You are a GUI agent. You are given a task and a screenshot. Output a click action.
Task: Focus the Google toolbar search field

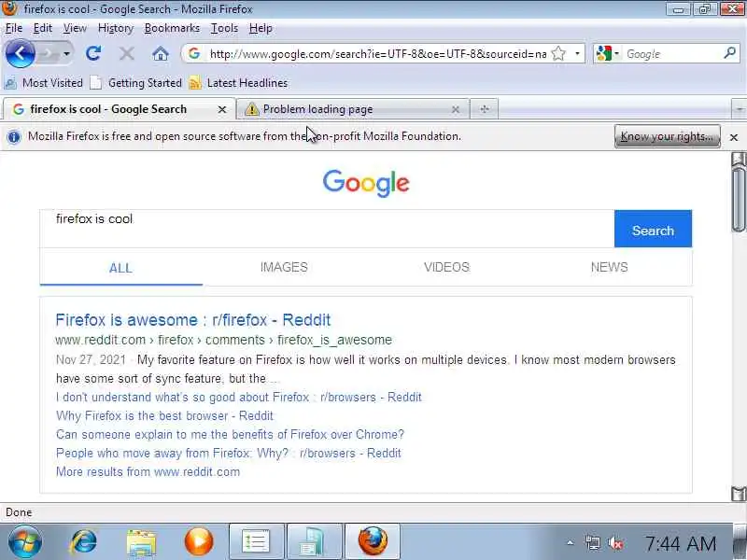(672, 54)
